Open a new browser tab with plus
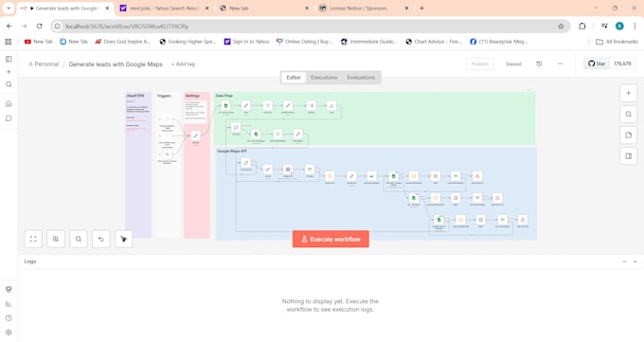 point(421,9)
